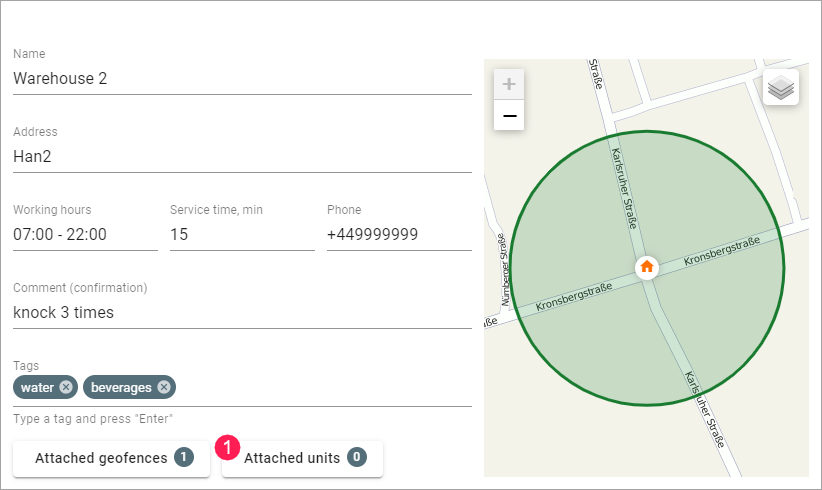Select the water tag chip
This screenshot has width=822, height=490.
click(37, 387)
